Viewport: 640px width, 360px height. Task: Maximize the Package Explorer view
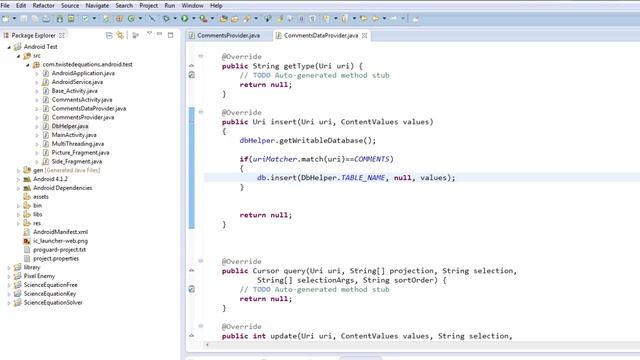[171, 35]
